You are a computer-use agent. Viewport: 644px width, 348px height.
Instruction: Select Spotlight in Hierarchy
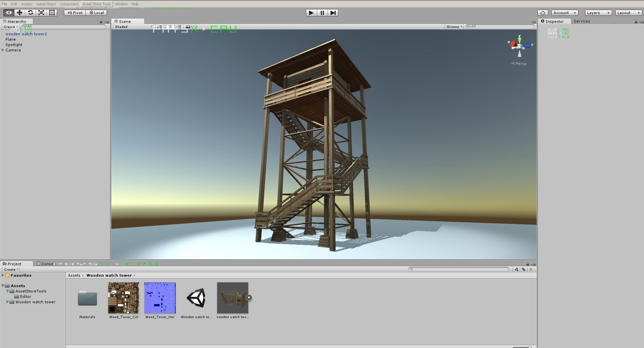click(x=14, y=45)
